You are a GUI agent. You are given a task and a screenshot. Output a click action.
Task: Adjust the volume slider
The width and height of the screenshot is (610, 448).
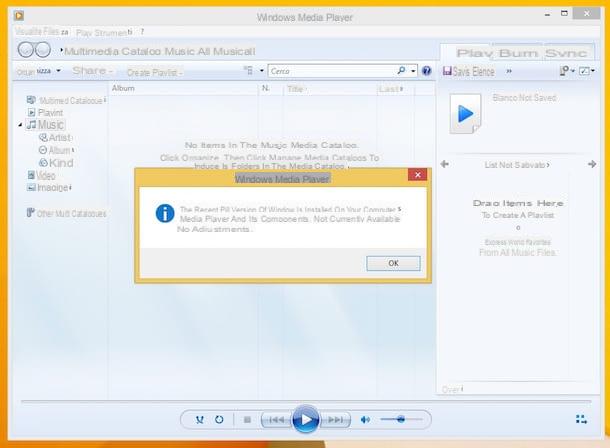[401, 419]
